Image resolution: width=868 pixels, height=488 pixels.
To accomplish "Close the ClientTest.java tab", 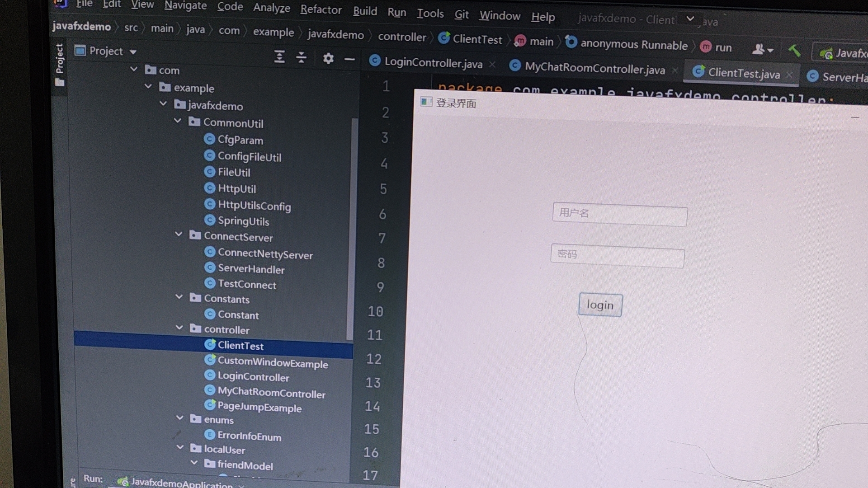I will [789, 75].
